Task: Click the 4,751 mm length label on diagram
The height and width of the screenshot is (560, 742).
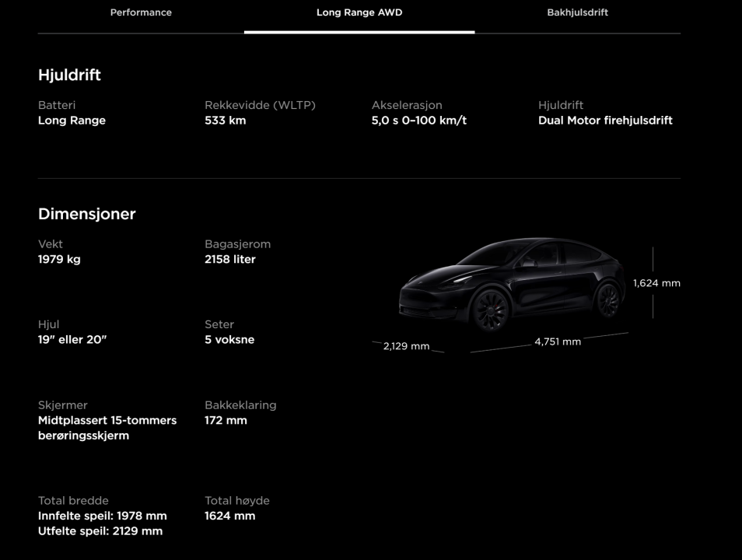Action: pyautogui.click(x=557, y=342)
